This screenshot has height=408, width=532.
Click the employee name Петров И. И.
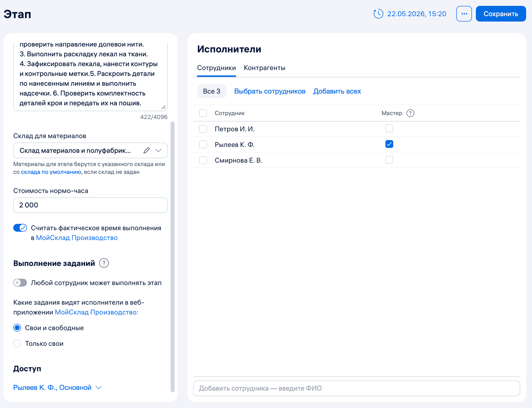pos(235,129)
